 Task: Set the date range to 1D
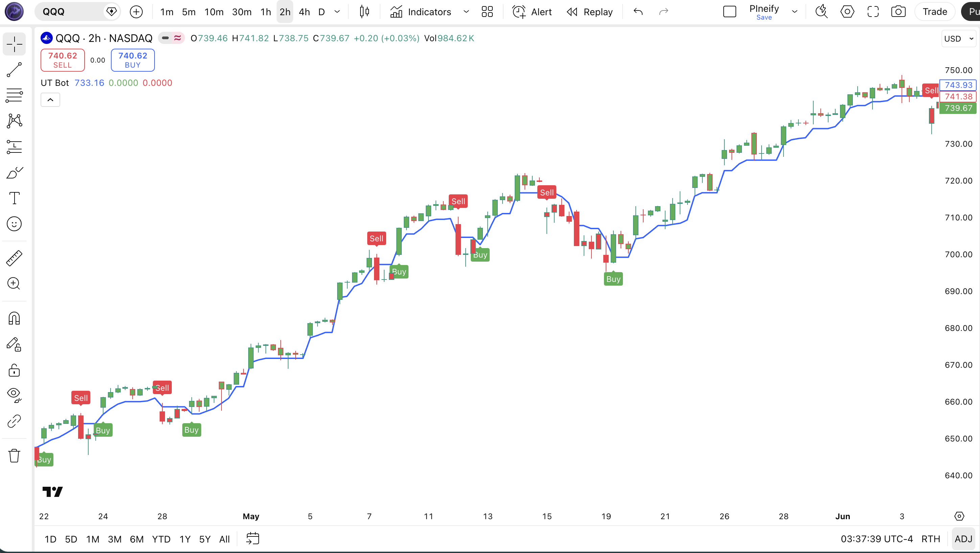click(x=50, y=539)
